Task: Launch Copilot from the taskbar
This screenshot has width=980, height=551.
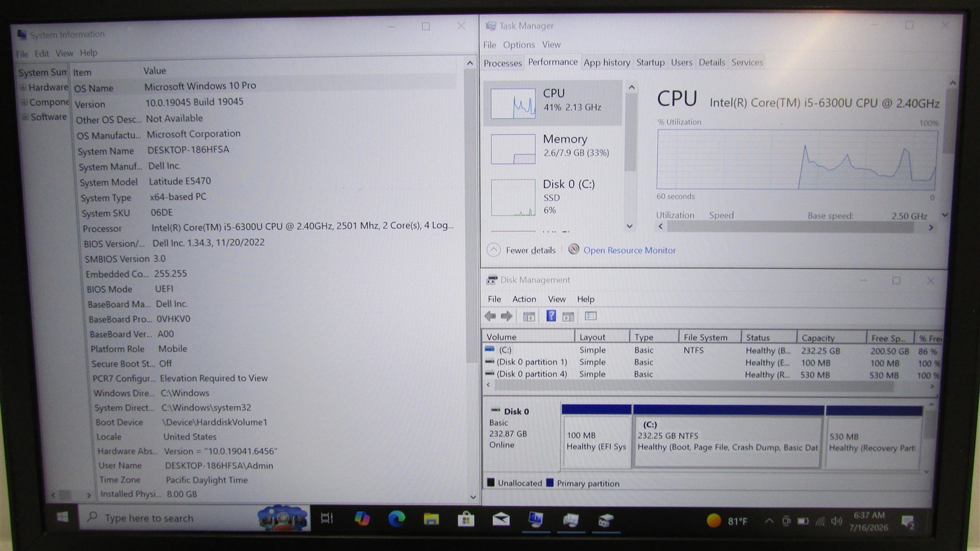Action: pos(362,519)
